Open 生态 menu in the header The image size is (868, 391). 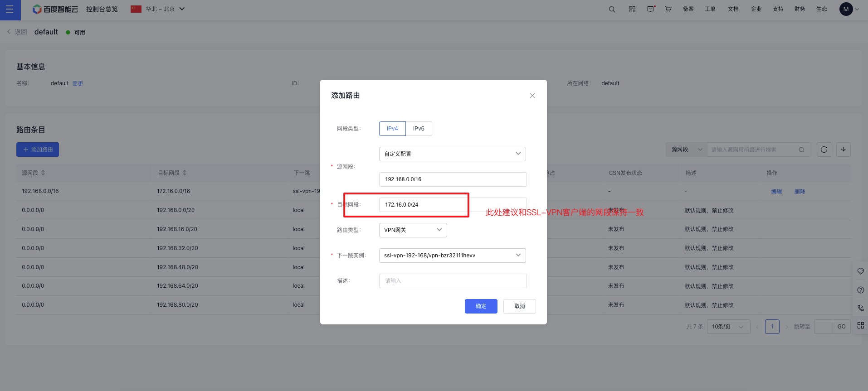pos(822,9)
